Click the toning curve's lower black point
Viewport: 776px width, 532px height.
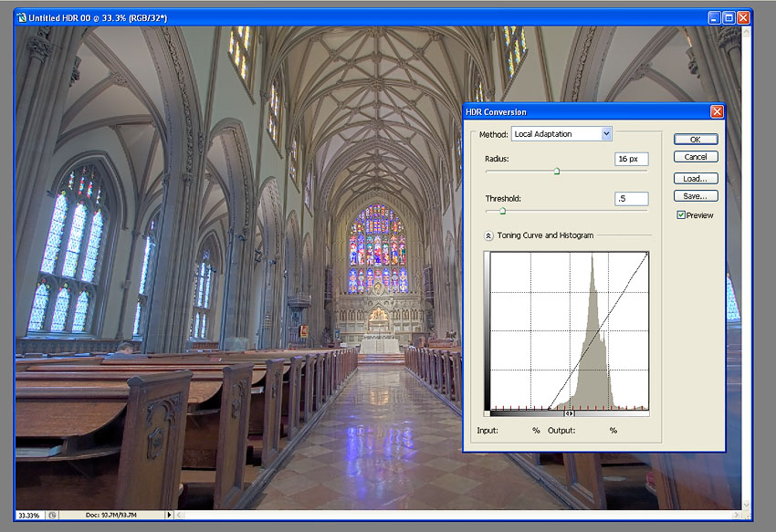pos(549,409)
